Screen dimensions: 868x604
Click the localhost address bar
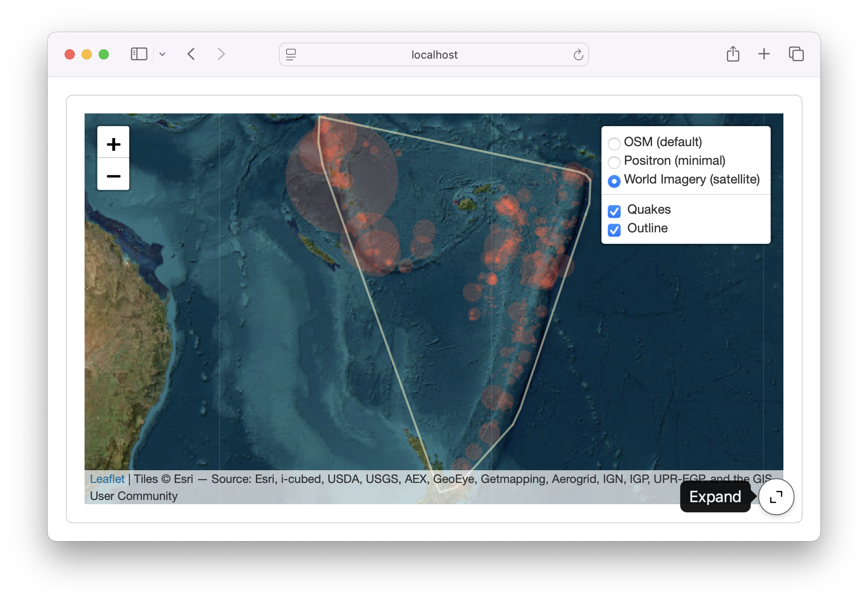click(434, 54)
